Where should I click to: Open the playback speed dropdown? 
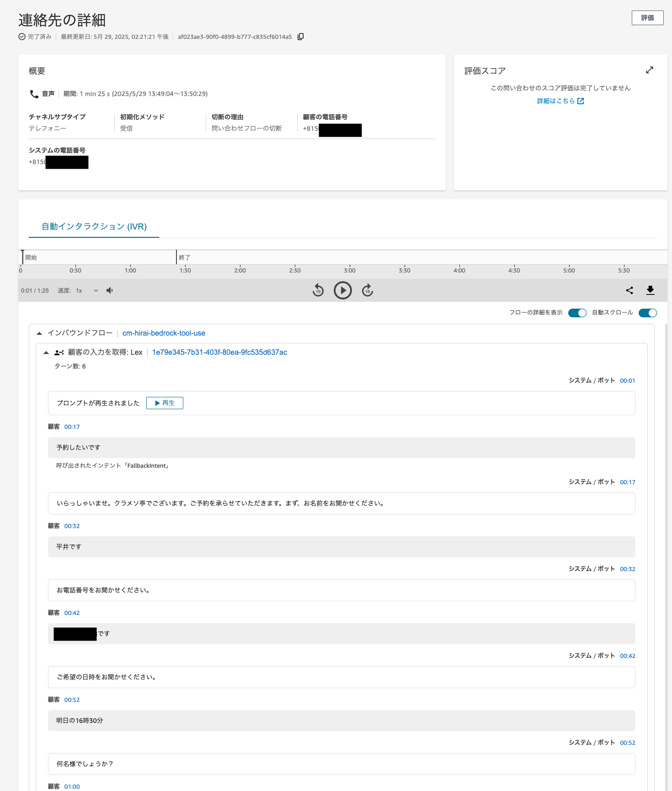point(87,290)
